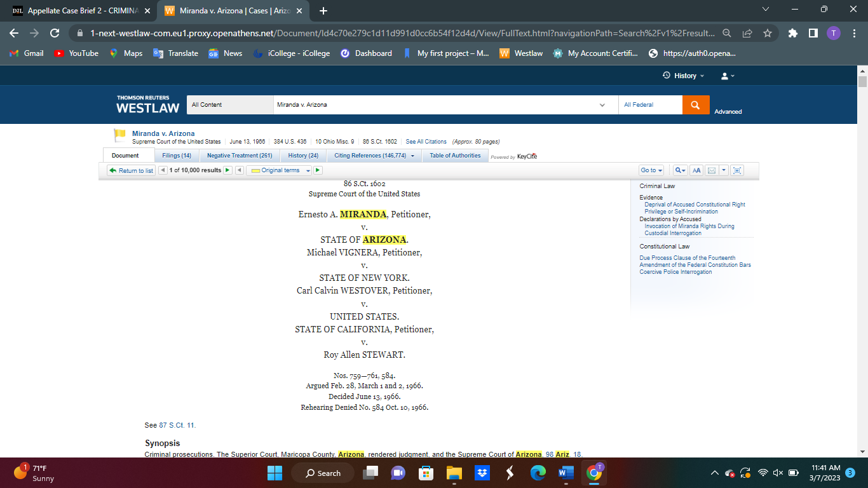Open Microsoft Word from the taskbar

(x=566, y=473)
